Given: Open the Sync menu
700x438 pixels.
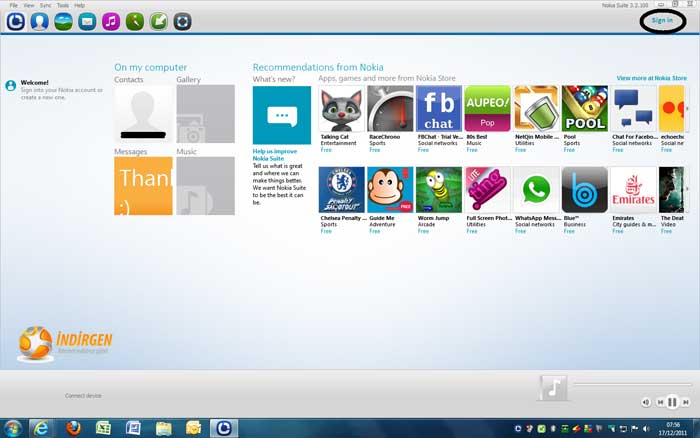Looking at the screenshot, I should pyautogui.click(x=46, y=5).
